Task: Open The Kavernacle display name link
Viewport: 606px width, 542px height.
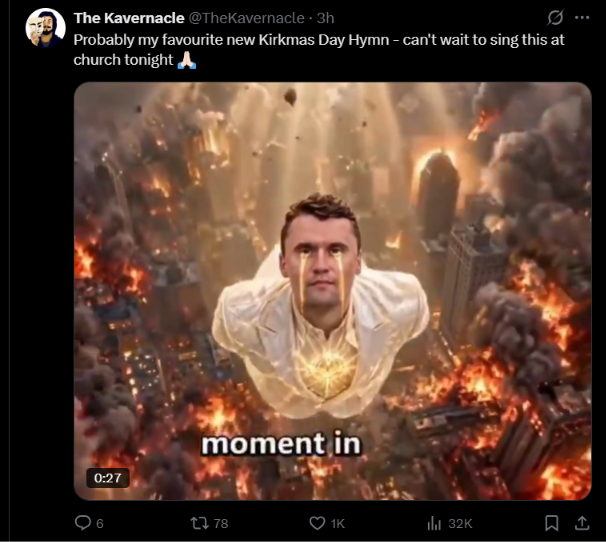Action: click(129, 18)
